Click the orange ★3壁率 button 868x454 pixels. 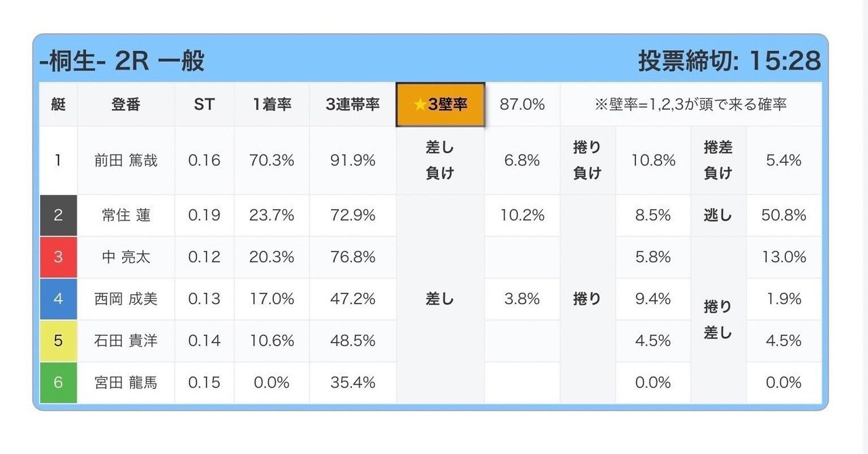pos(440,104)
